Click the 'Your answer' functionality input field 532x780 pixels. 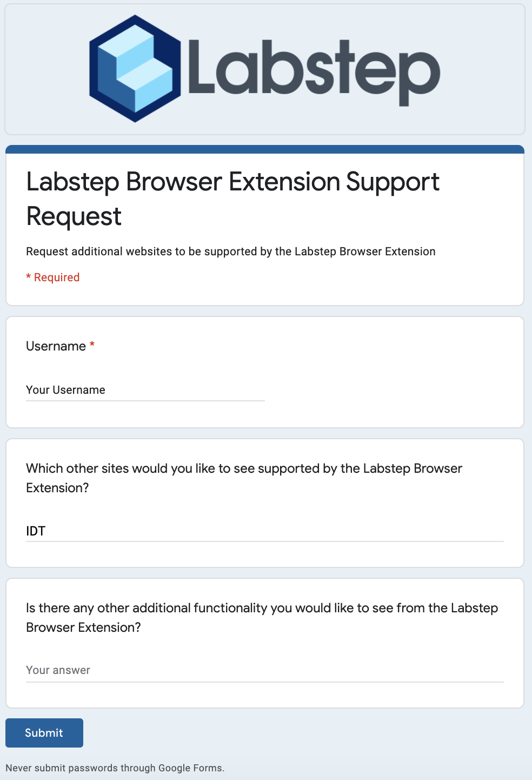(264, 670)
